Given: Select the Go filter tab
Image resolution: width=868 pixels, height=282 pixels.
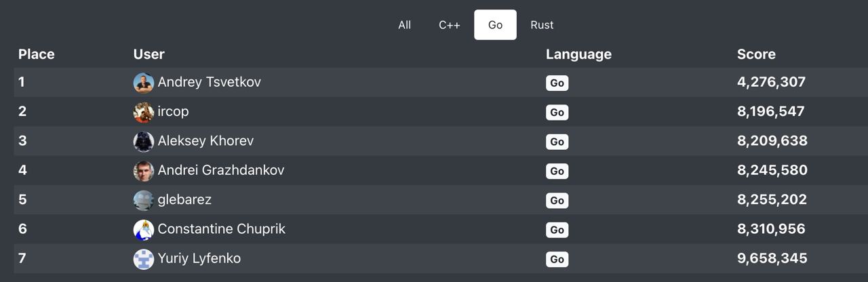Looking at the screenshot, I should (495, 25).
